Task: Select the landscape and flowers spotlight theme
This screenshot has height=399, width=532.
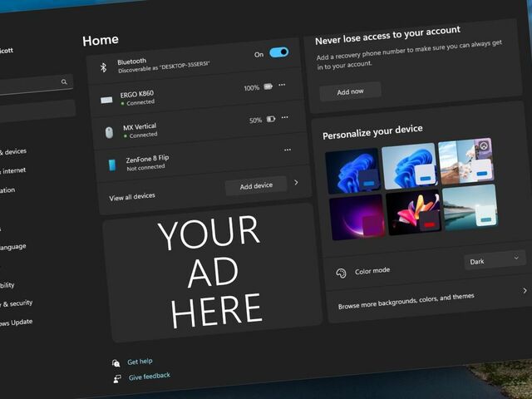Action: pos(465,160)
